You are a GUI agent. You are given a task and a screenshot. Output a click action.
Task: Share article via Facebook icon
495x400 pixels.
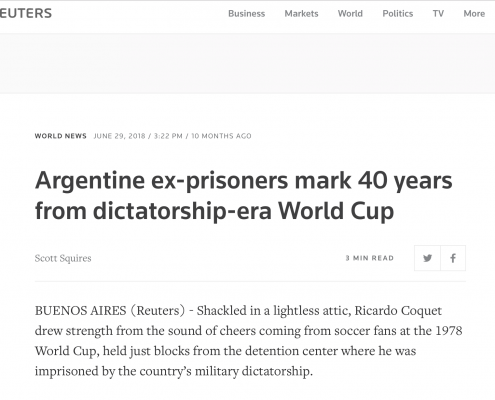tap(453, 258)
